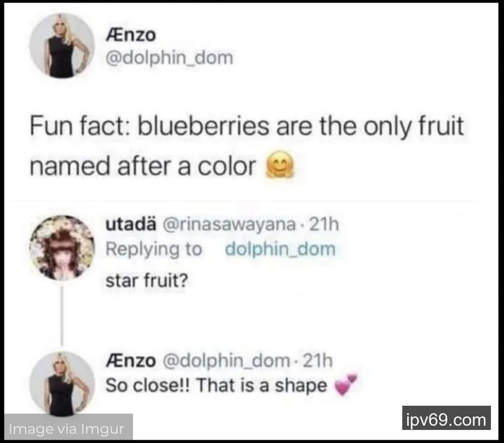This screenshot has height=443, width=504.
Task: Open the @dolphin_dom handle on the last reply
Action: [225, 360]
